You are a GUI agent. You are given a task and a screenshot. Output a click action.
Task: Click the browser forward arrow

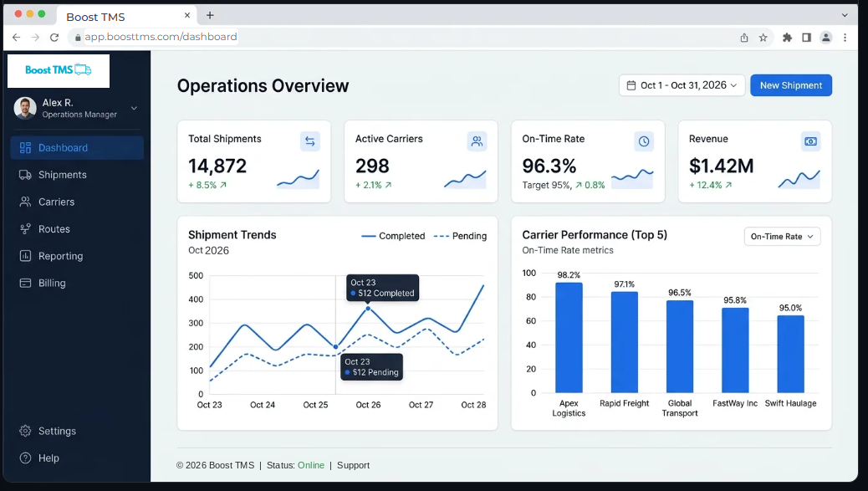click(x=35, y=37)
